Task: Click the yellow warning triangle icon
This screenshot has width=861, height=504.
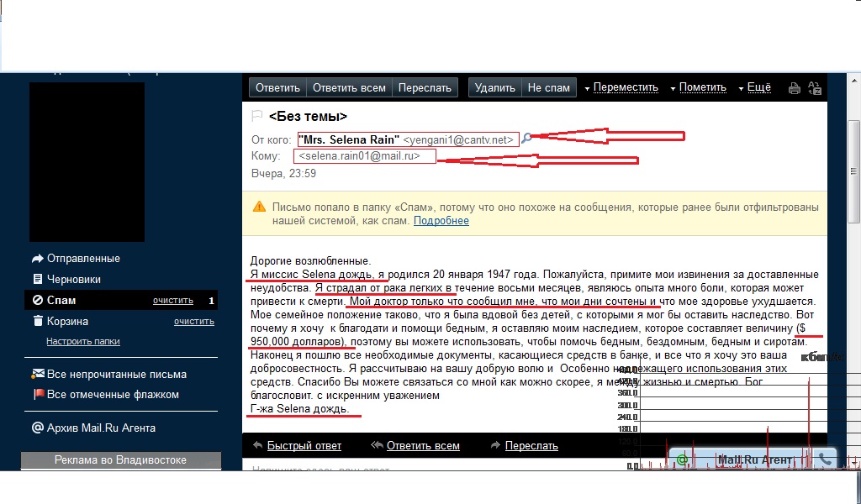Action: pos(259,207)
